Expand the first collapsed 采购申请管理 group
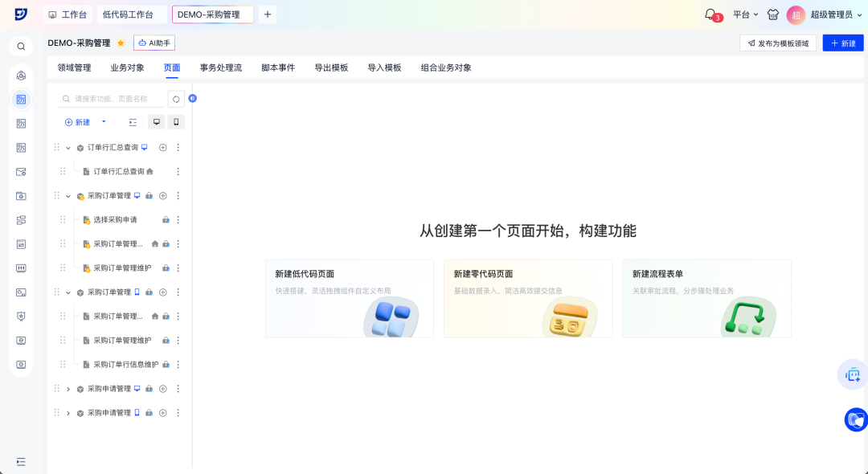Viewport: 868px width, 474px height. click(x=68, y=389)
